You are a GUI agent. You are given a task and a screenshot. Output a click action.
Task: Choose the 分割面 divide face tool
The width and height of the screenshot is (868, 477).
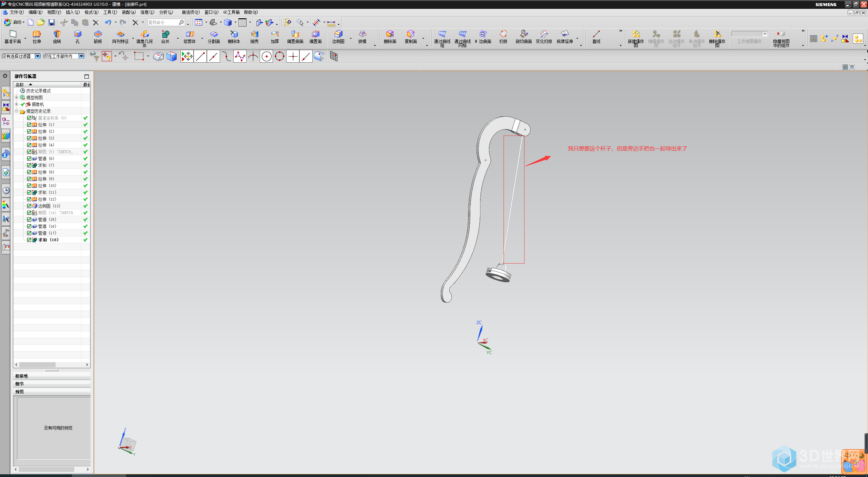tap(214, 37)
